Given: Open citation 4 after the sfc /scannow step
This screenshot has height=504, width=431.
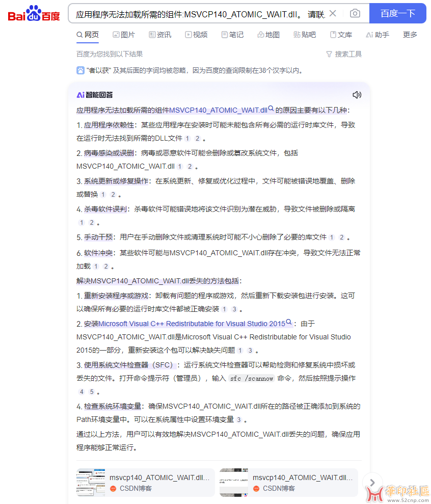Looking at the screenshot, I should 82,392.
